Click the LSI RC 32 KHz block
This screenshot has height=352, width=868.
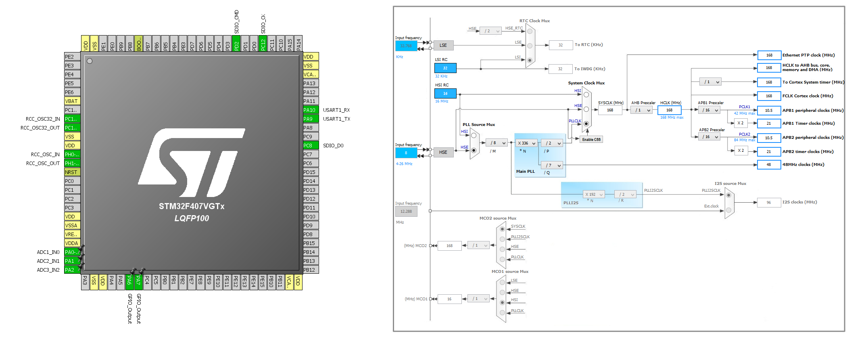(x=445, y=68)
